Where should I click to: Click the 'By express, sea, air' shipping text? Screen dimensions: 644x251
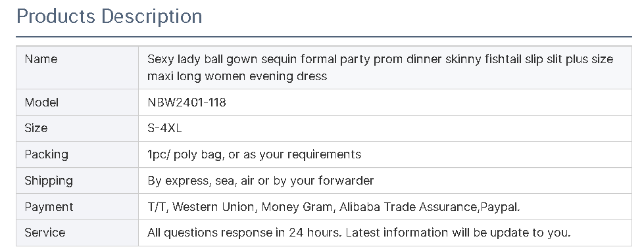[x=201, y=181]
